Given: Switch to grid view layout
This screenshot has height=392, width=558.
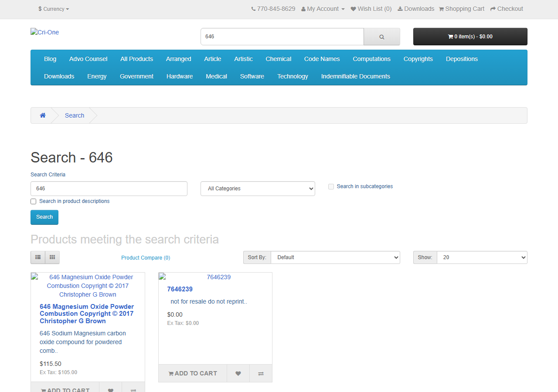Looking at the screenshot, I should tap(52, 257).
